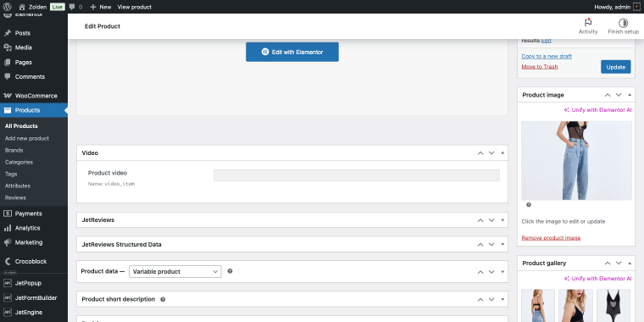Click the New content plus button
Screen dimensions: 644x322
(101, 7)
